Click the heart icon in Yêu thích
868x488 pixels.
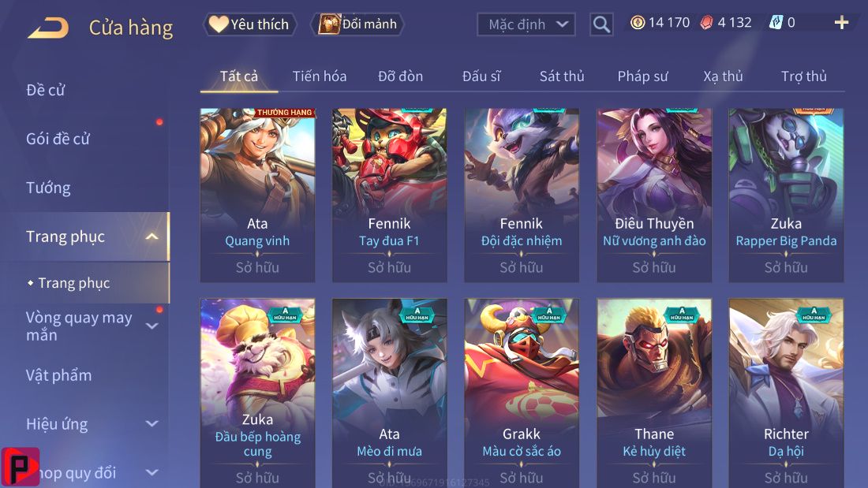point(219,24)
